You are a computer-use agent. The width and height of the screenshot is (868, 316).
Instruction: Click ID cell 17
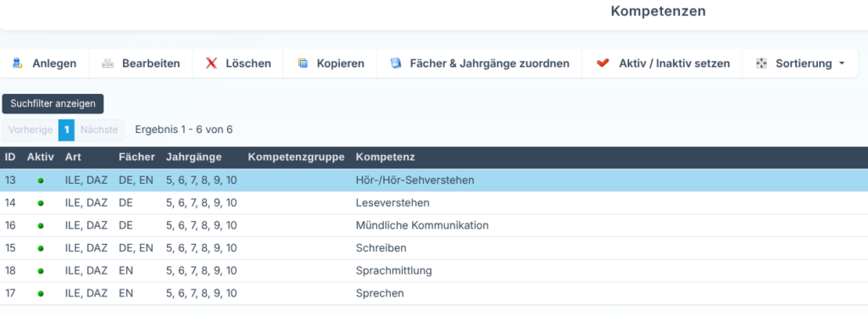pos(10,294)
